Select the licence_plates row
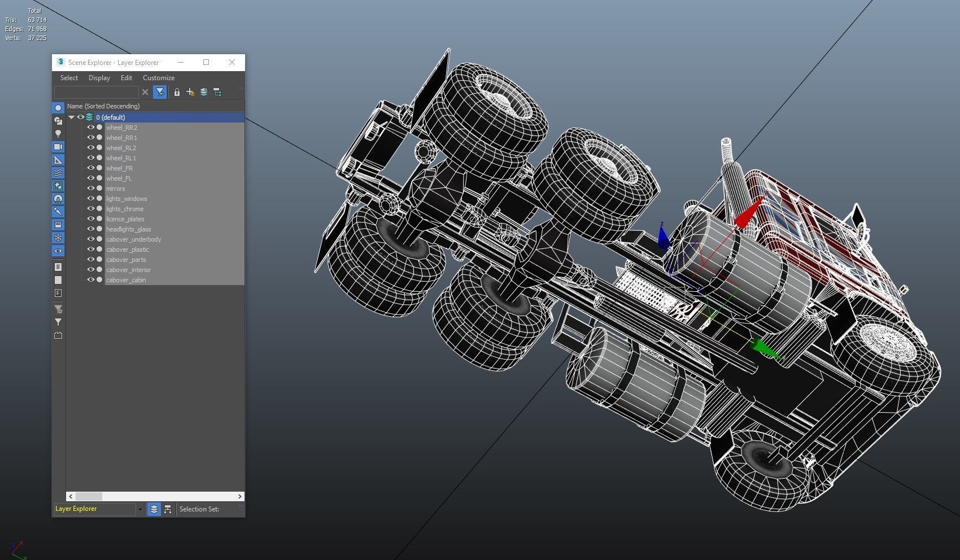This screenshot has height=560, width=960. [174, 219]
